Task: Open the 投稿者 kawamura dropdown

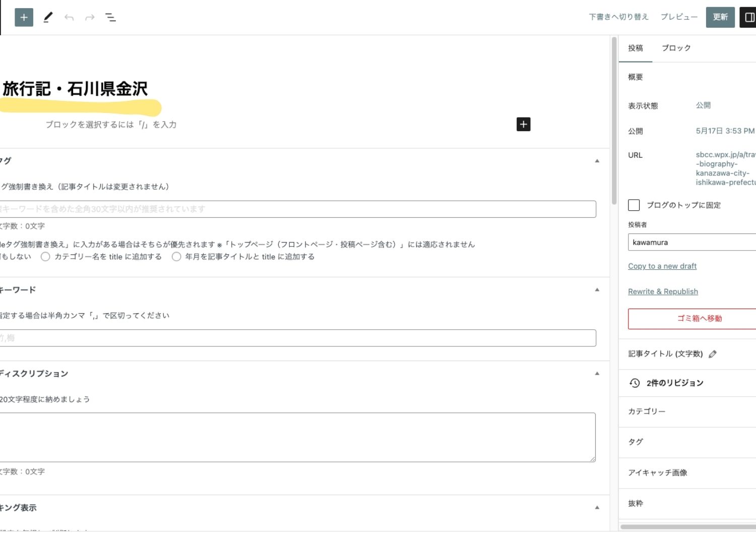Action: coord(692,242)
